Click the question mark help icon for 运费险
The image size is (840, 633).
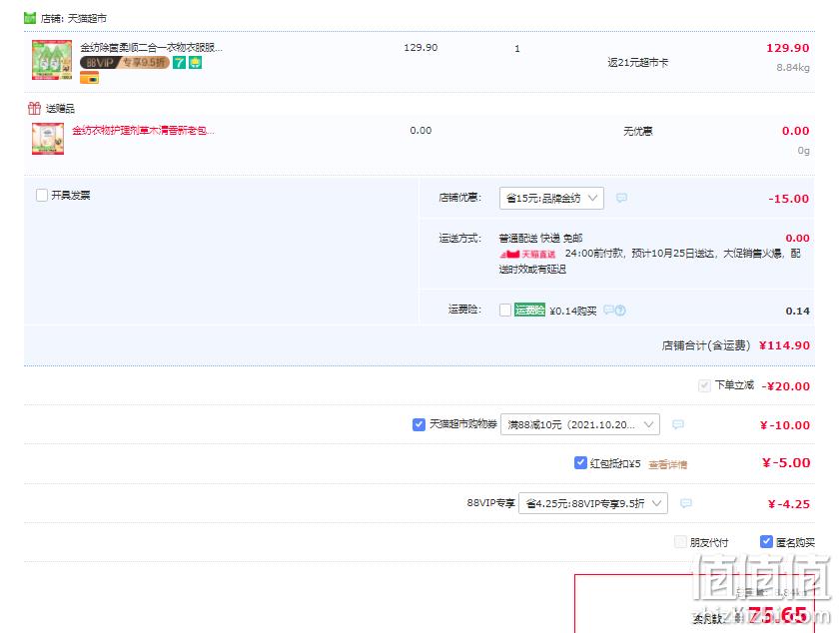(620, 311)
